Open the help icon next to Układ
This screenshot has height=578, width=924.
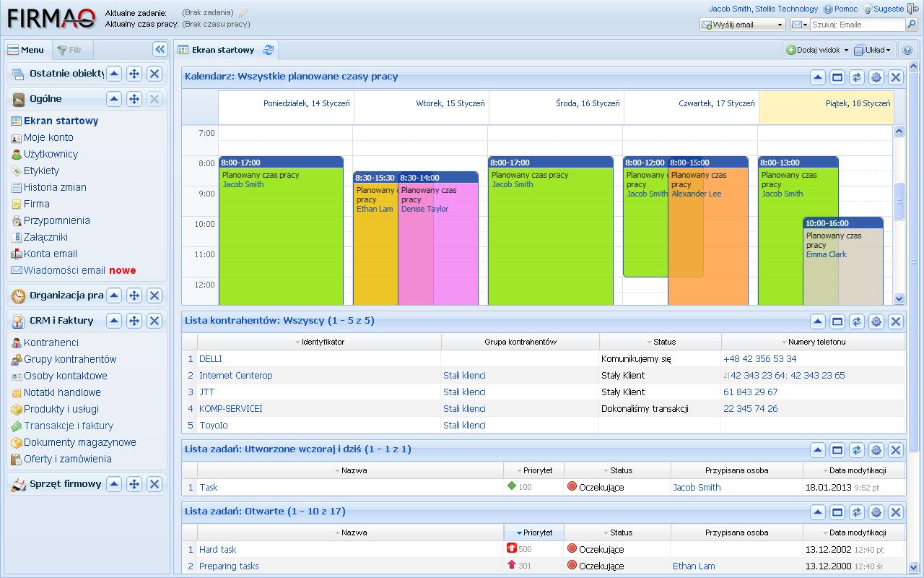(x=907, y=51)
